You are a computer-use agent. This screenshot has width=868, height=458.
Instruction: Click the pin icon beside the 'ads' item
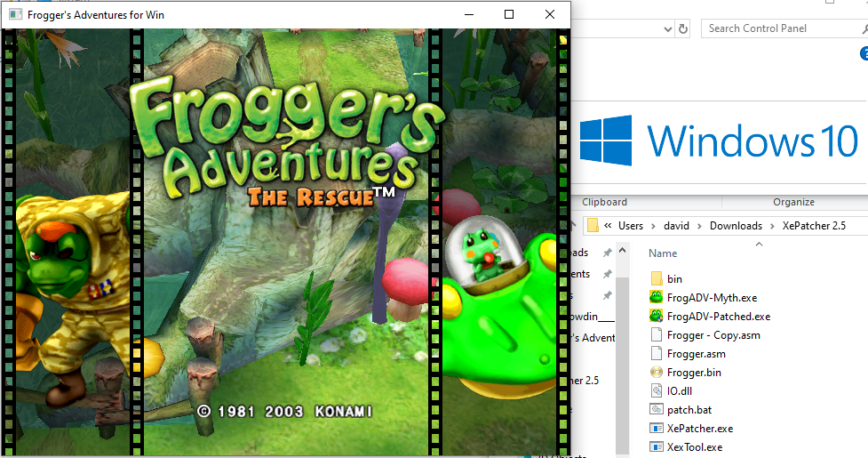(608, 253)
